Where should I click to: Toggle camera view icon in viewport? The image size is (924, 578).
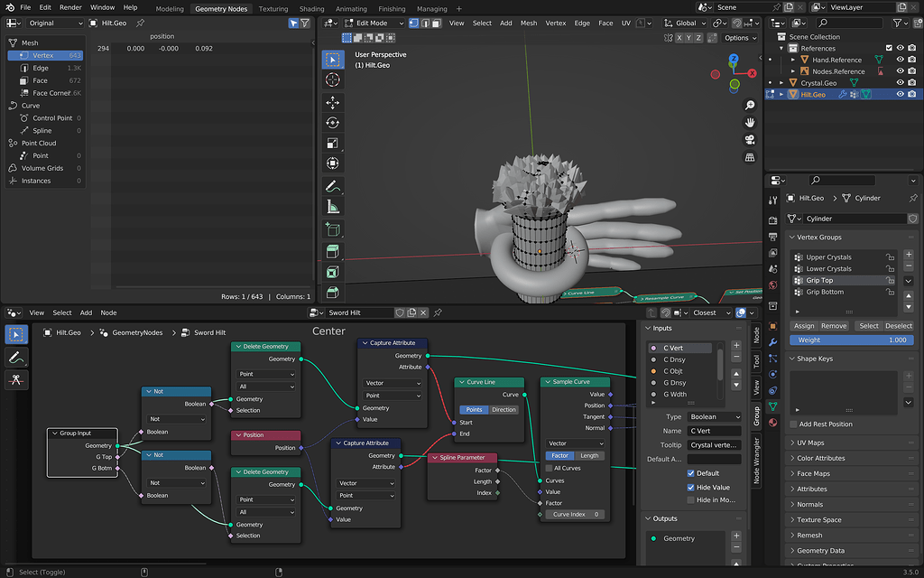click(750, 140)
